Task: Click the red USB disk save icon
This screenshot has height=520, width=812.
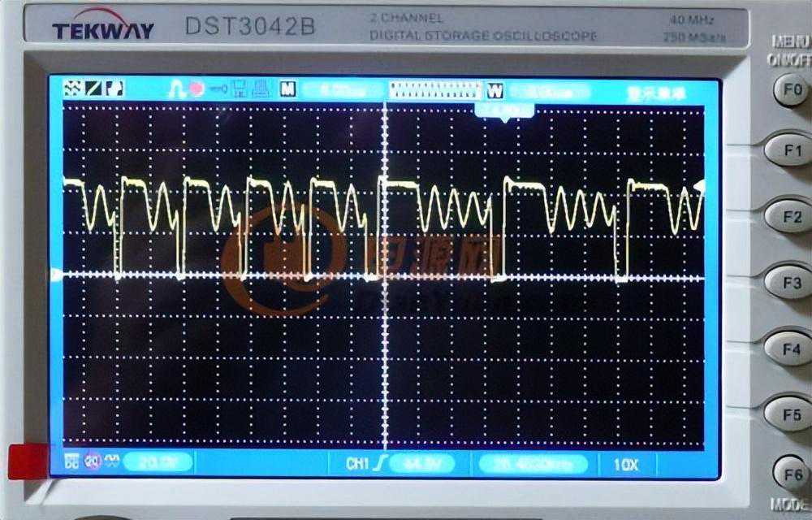Action: click(x=197, y=89)
